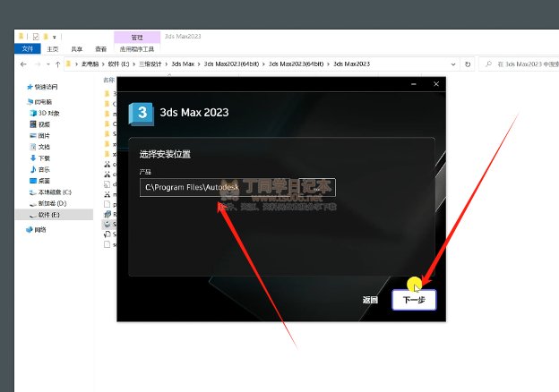Click the properties checkmark icon in title bar
This screenshot has height=392, width=559.
36,37
